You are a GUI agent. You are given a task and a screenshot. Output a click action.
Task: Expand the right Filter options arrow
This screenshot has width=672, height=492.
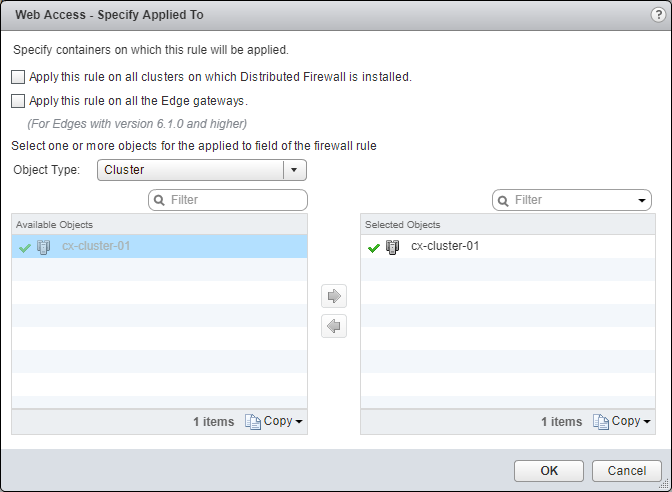pos(641,201)
